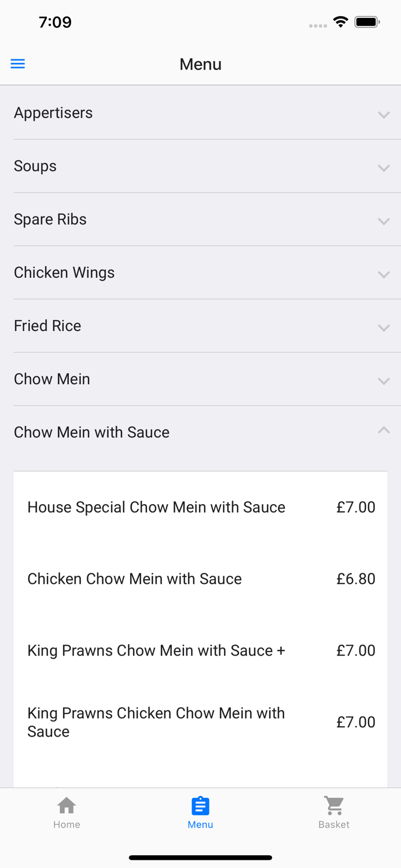The width and height of the screenshot is (401, 868).
Task: Tap the Home icon in bottom bar
Action: pos(67,804)
